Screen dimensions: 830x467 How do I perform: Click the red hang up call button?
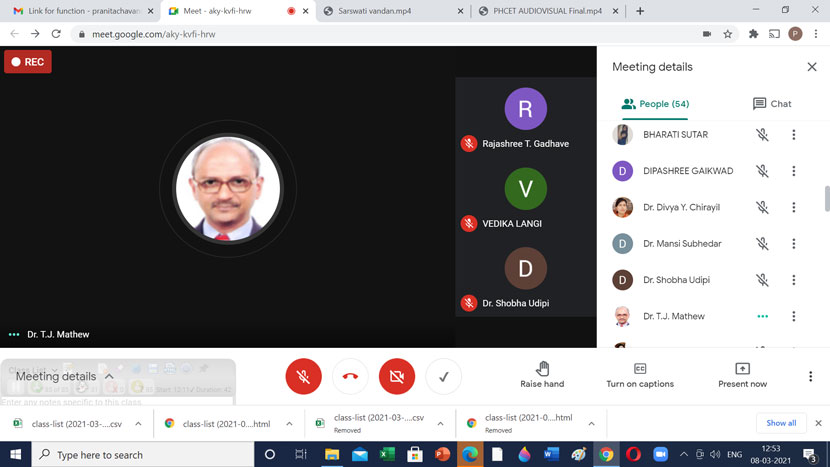[x=350, y=377]
